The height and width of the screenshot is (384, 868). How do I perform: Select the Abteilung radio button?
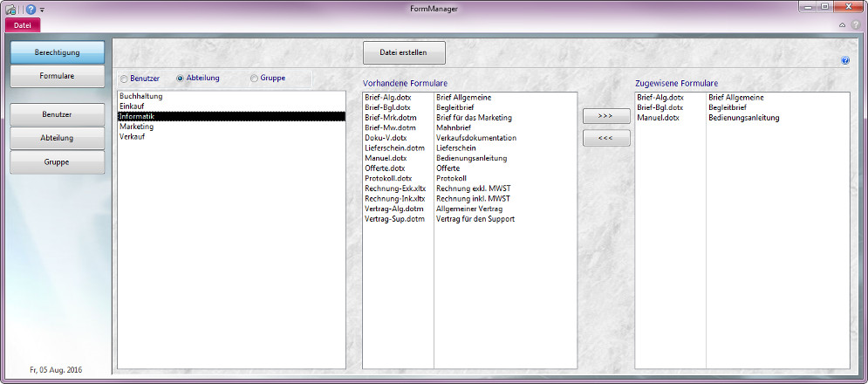point(181,78)
